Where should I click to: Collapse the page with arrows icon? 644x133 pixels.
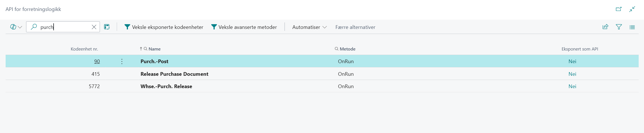pyautogui.click(x=632, y=9)
